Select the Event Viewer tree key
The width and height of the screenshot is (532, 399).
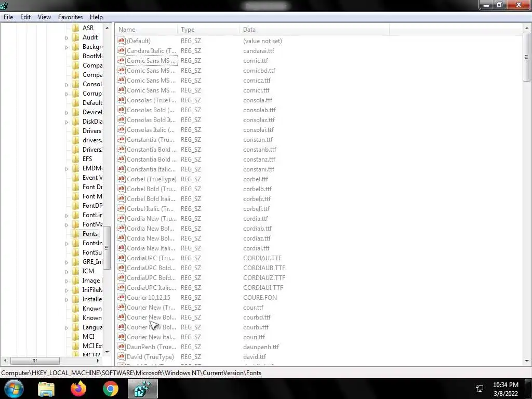92,178
